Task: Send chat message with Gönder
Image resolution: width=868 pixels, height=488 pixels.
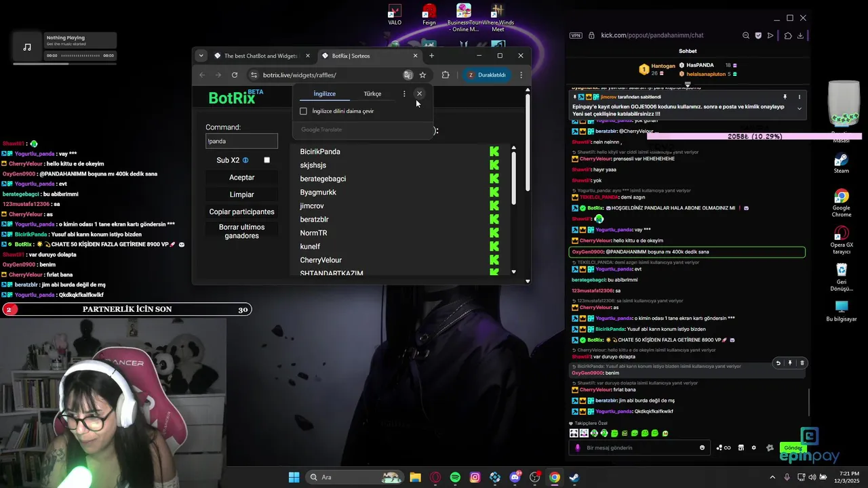Action: (x=792, y=447)
